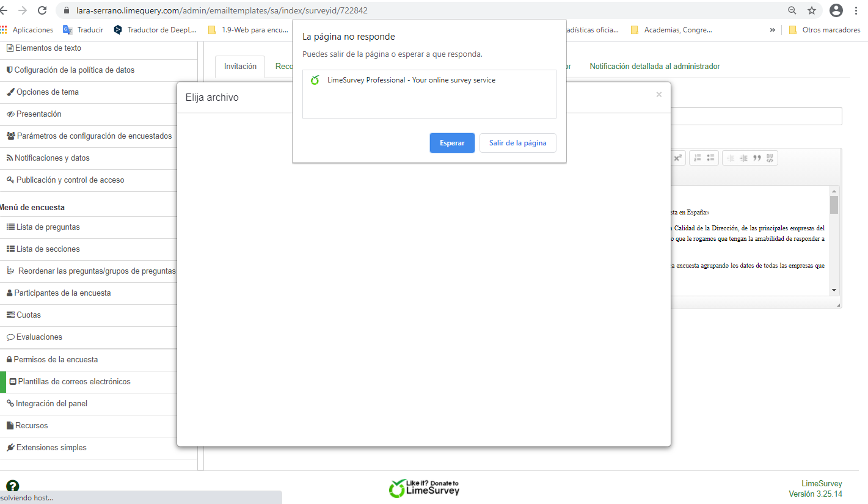
Task: Click the link icon beside Integración del panel
Action: pyautogui.click(x=10, y=404)
